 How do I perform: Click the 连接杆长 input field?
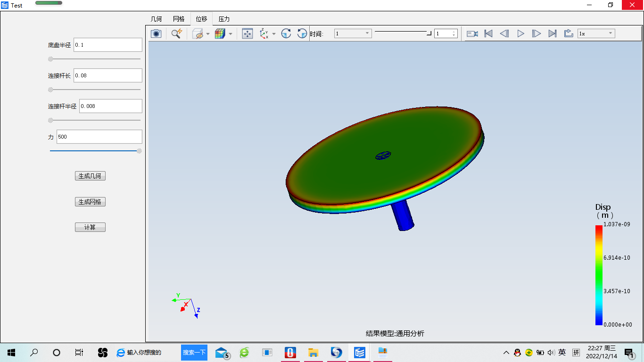click(x=108, y=75)
